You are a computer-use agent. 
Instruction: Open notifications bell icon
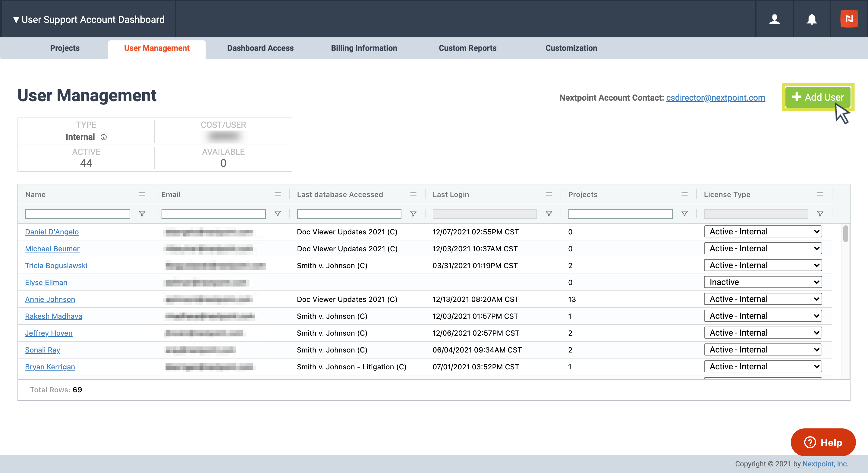tap(811, 19)
